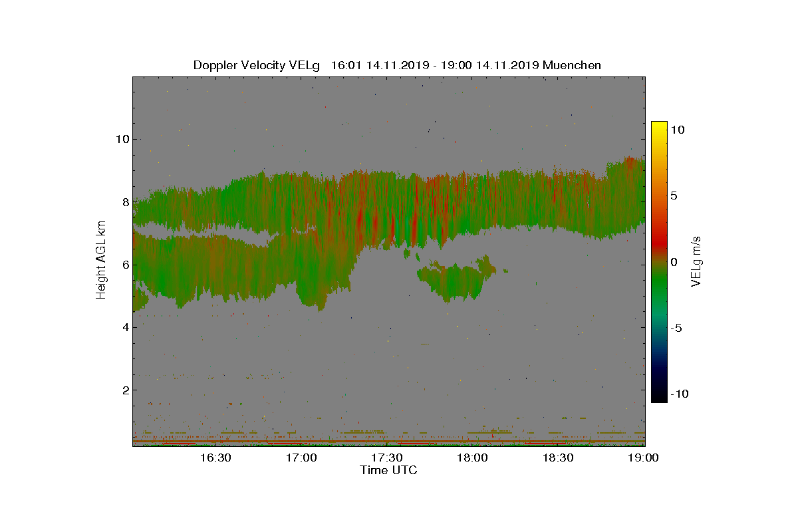Click the 17:30 time tick label
The height and width of the screenshot is (532, 798).
click(x=387, y=458)
